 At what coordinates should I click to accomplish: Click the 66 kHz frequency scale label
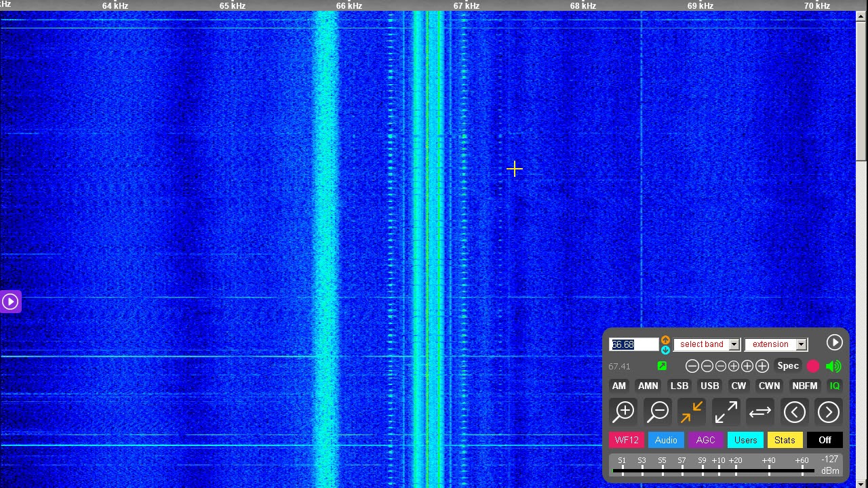point(349,5)
